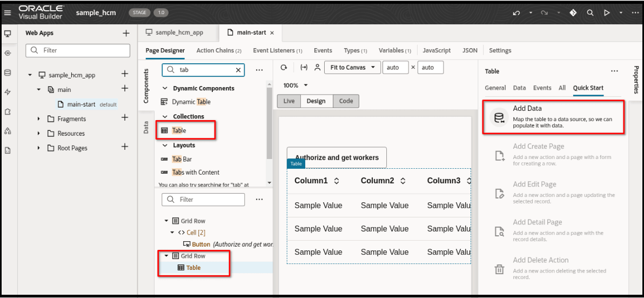
Task: Run the app with Preview play icon
Action: 607,13
